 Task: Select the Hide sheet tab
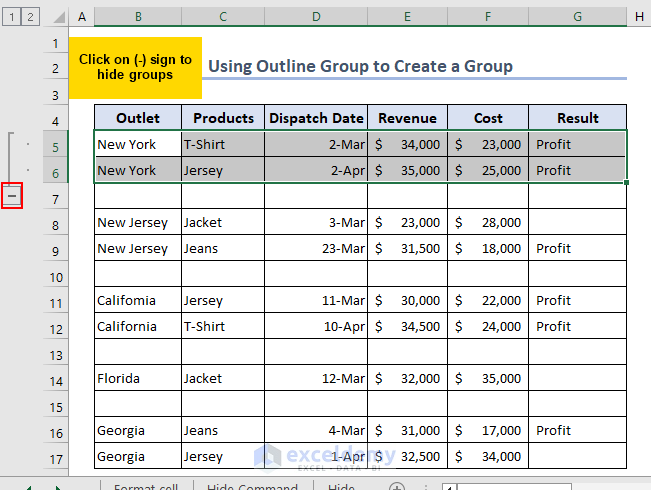tap(341, 488)
